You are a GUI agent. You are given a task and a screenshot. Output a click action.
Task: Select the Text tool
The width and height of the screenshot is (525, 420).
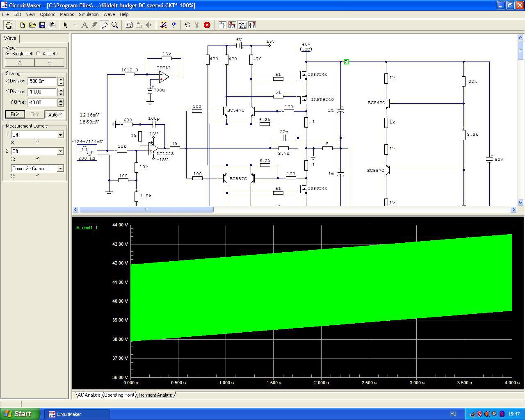pos(84,25)
